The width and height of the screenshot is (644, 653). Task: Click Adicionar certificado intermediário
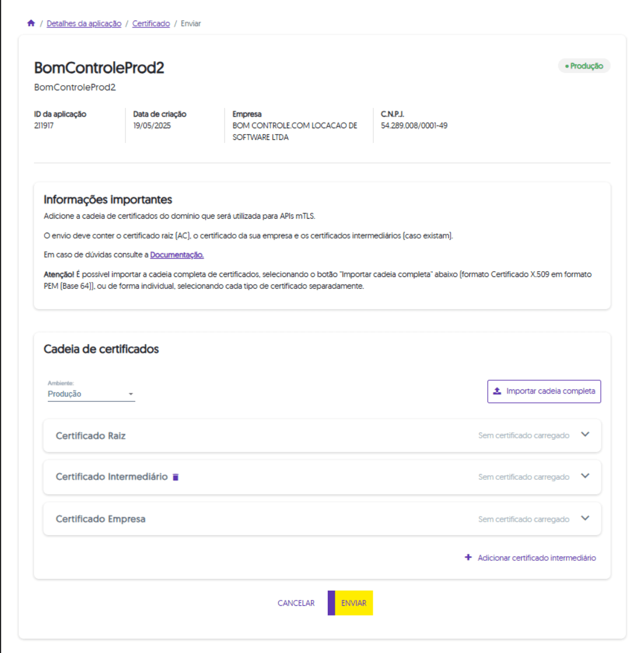530,557
